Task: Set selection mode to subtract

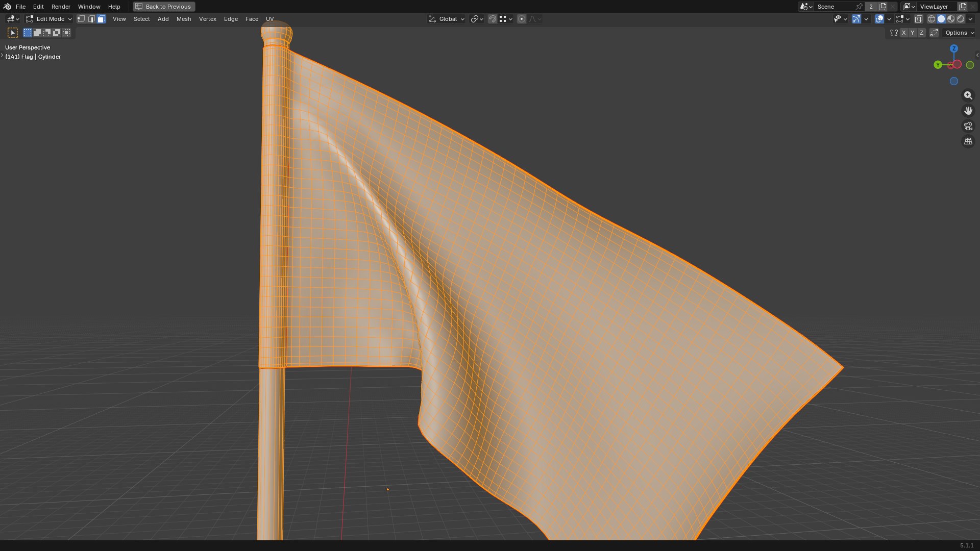Action: (47, 33)
